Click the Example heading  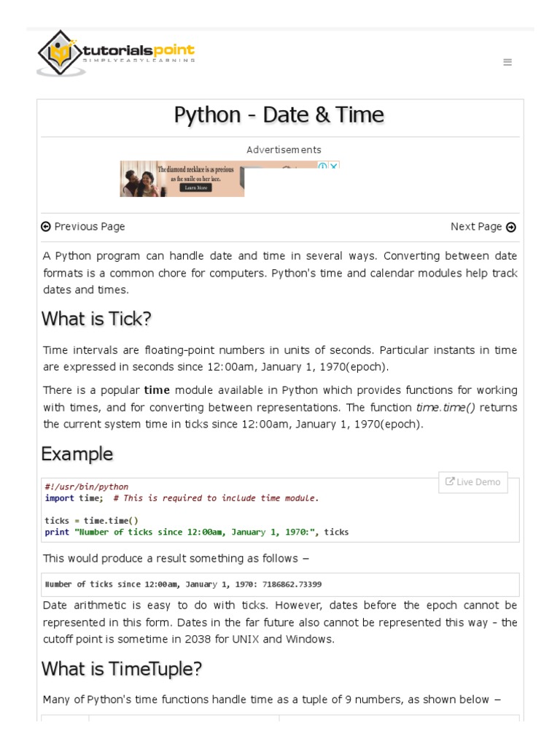click(77, 454)
